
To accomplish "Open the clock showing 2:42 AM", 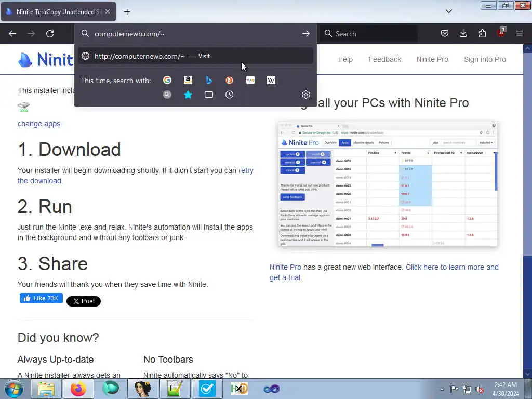I will 506,389.
